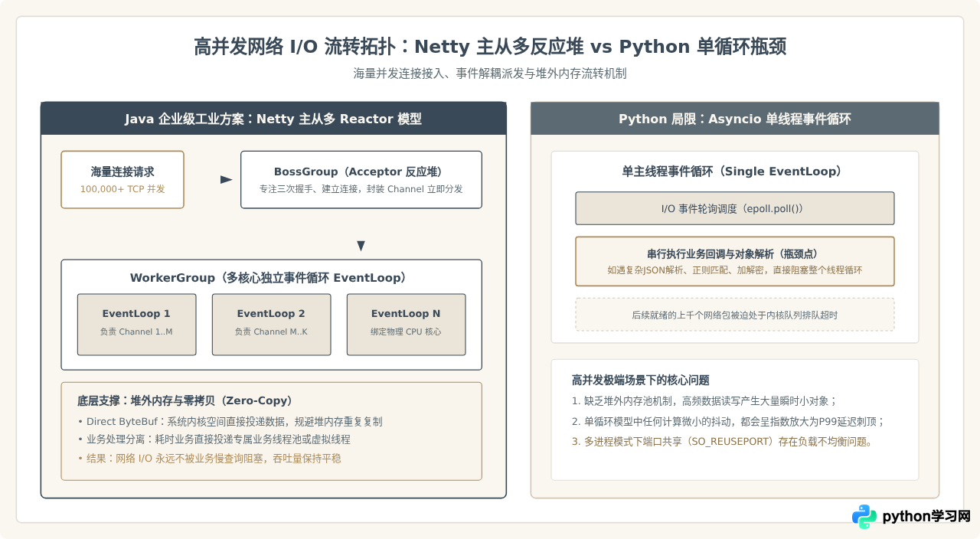The height and width of the screenshot is (539, 980).
Task: Click the dashed 后续就绪的上千个网络包 box
Action: point(735,315)
